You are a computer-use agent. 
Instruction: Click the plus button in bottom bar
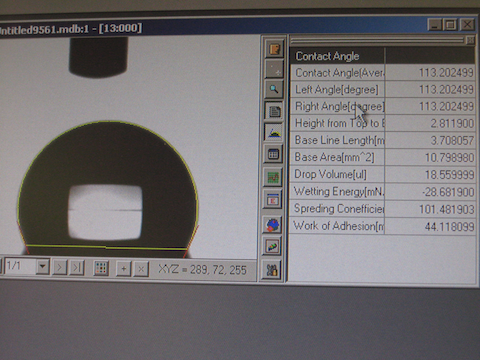[123, 269]
